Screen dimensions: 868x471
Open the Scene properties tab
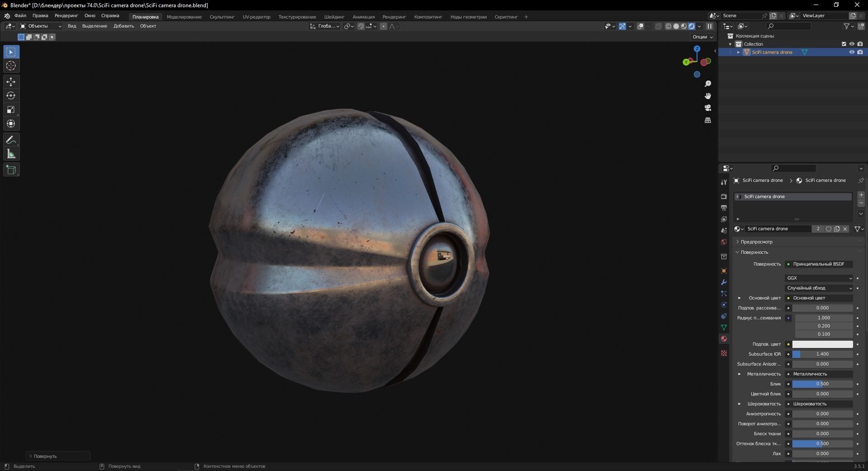click(724, 230)
